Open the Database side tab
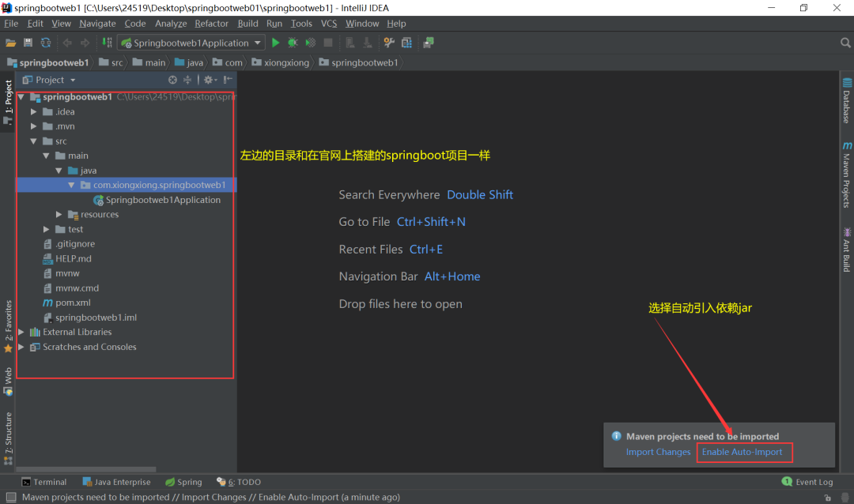This screenshot has height=504, width=854. (846, 101)
